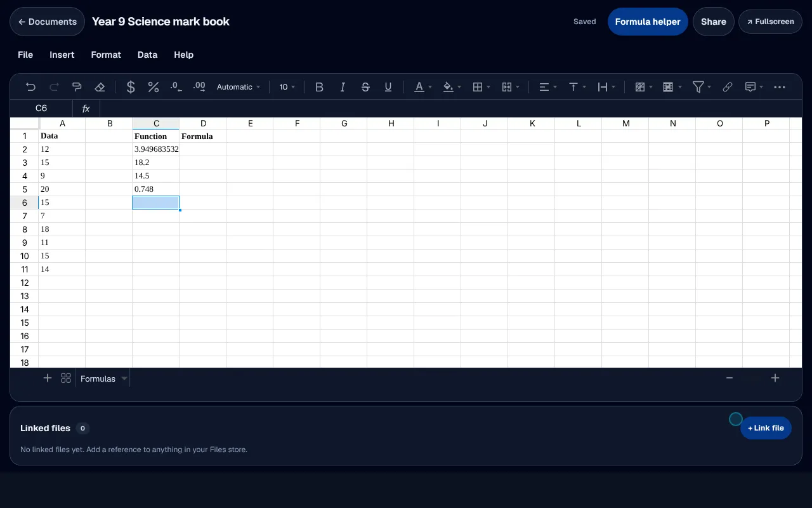This screenshot has width=812, height=508.
Task: Apply currency format with dollar icon
Action: click(x=131, y=87)
